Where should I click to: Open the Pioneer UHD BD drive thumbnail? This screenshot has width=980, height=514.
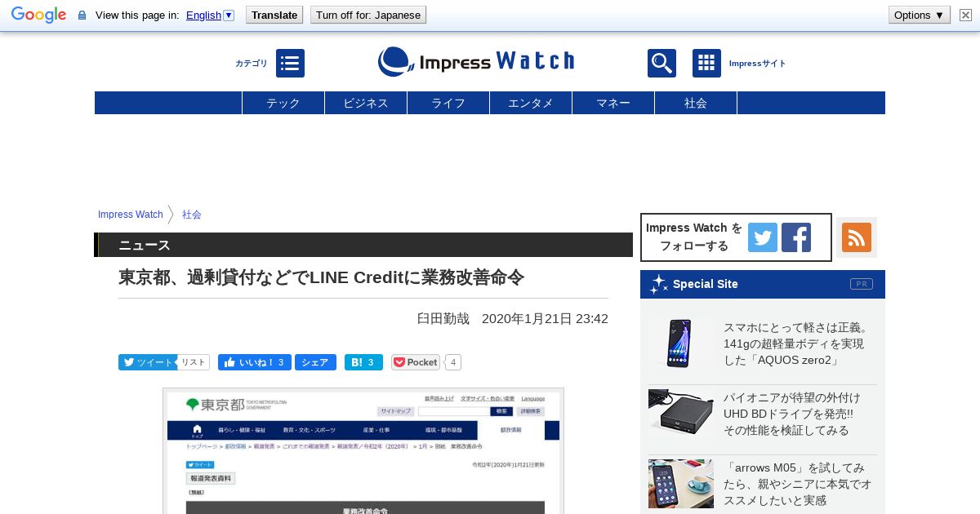(681, 414)
